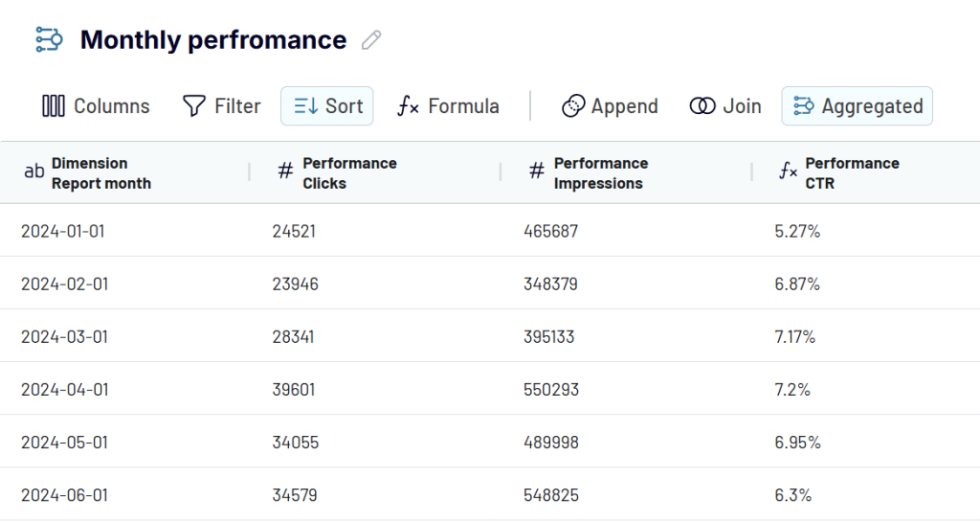Click the impressions value 489998
The image size is (980, 523).
[550, 443]
